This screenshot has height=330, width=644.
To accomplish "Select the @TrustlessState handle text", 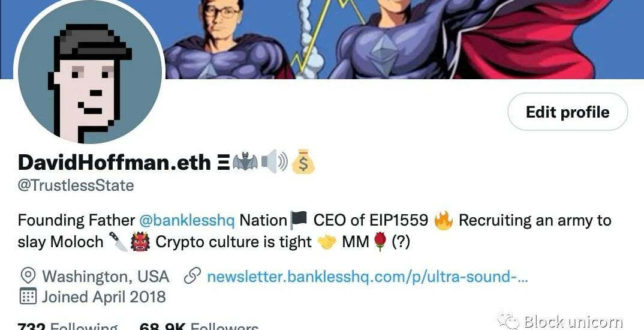I will (x=76, y=185).
